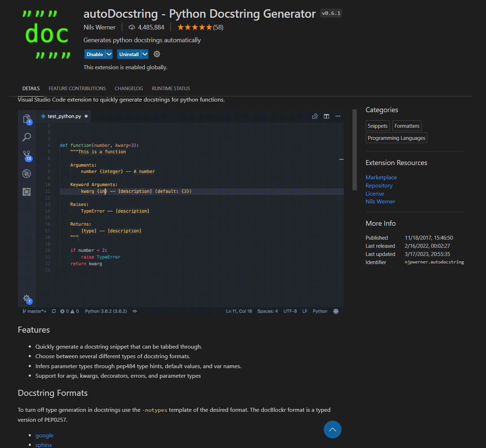The height and width of the screenshot is (448, 486).
Task: Open the License resource link
Action: [x=375, y=194]
